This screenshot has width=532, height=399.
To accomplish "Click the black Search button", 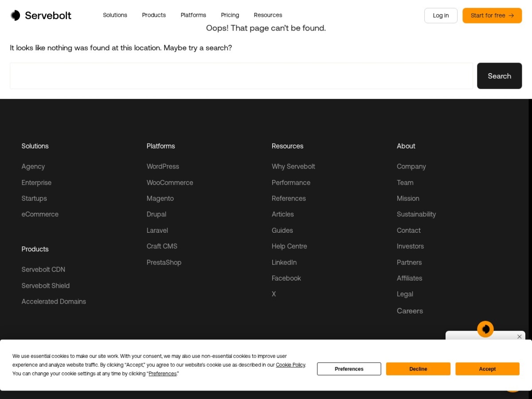I will tap(499, 76).
